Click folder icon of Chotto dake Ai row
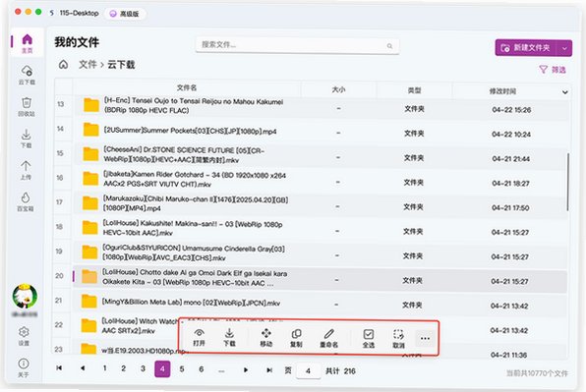This screenshot has height=392, width=586. pyautogui.click(x=89, y=277)
